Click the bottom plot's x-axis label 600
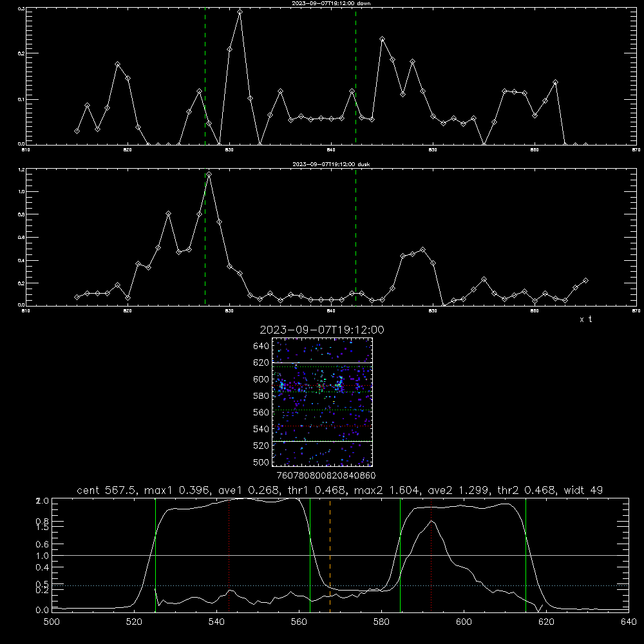 point(464,622)
